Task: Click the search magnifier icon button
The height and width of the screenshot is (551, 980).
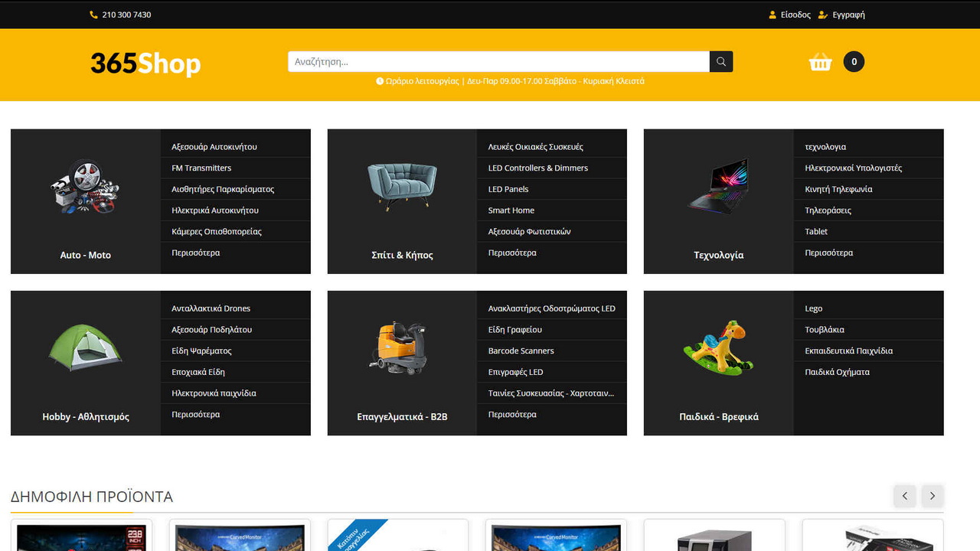Action: click(x=720, y=61)
